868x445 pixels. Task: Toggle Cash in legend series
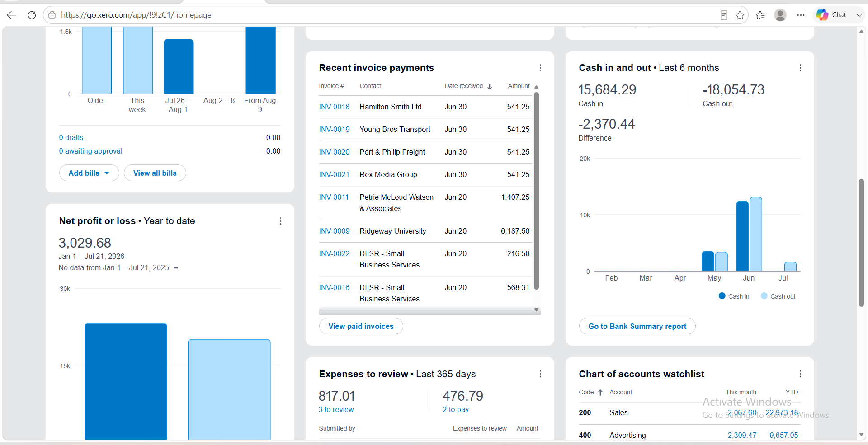(734, 296)
